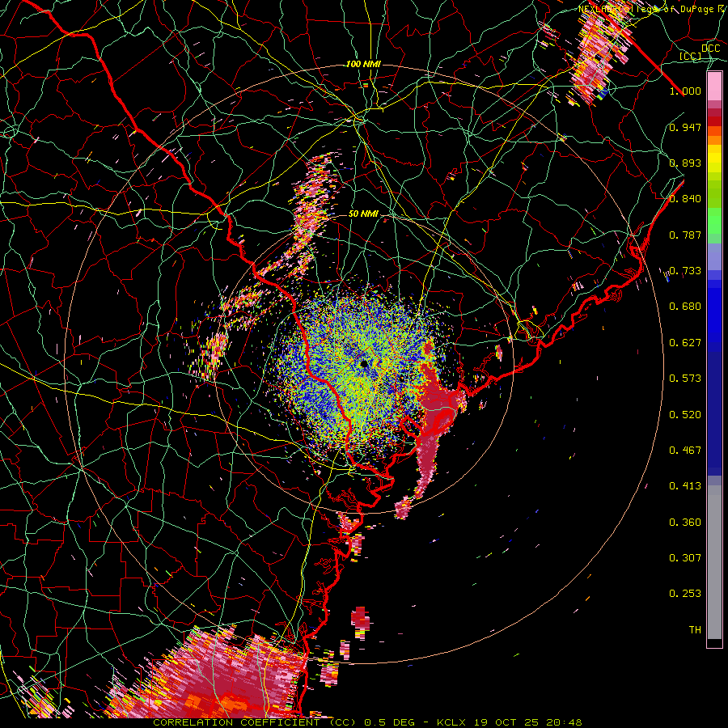Click the 50 NMI range ring label
The width and height of the screenshot is (728, 728).
coord(363,214)
